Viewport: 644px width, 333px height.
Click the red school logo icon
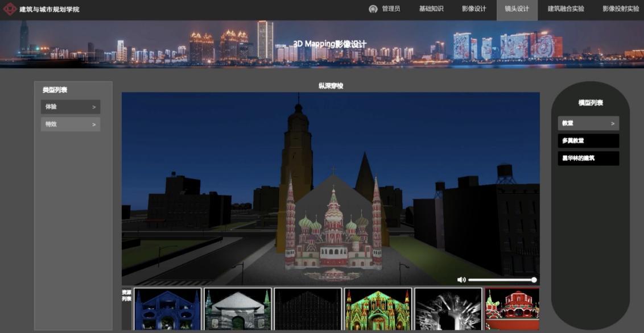[x=10, y=9]
